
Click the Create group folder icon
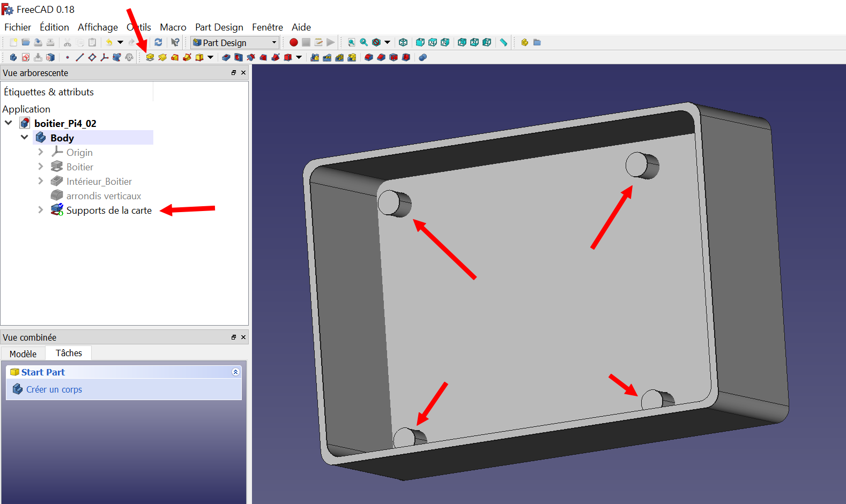coord(537,42)
